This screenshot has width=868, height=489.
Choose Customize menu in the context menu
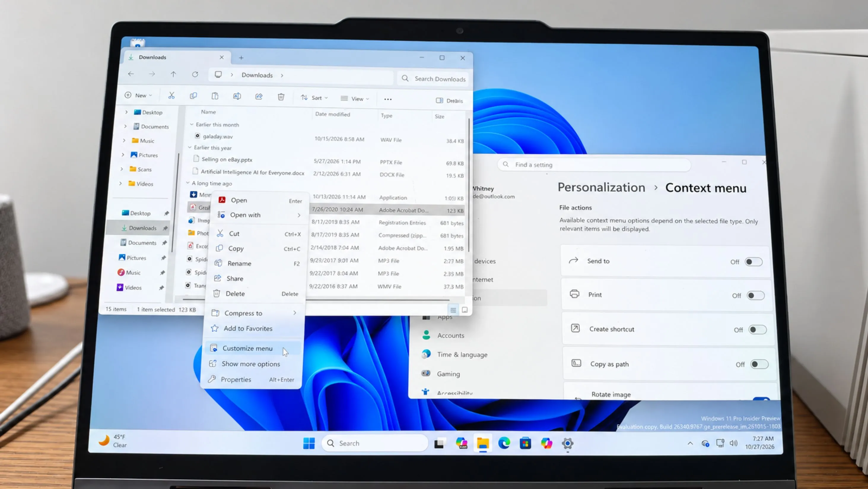click(252, 348)
